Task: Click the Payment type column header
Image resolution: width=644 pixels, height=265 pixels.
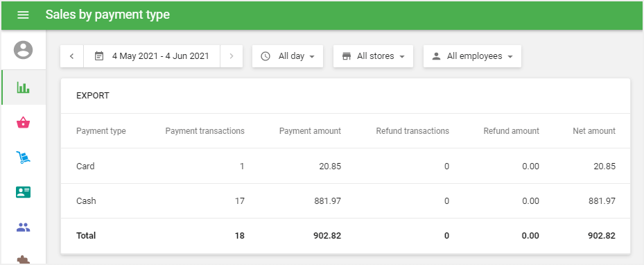Action: pyautogui.click(x=101, y=131)
